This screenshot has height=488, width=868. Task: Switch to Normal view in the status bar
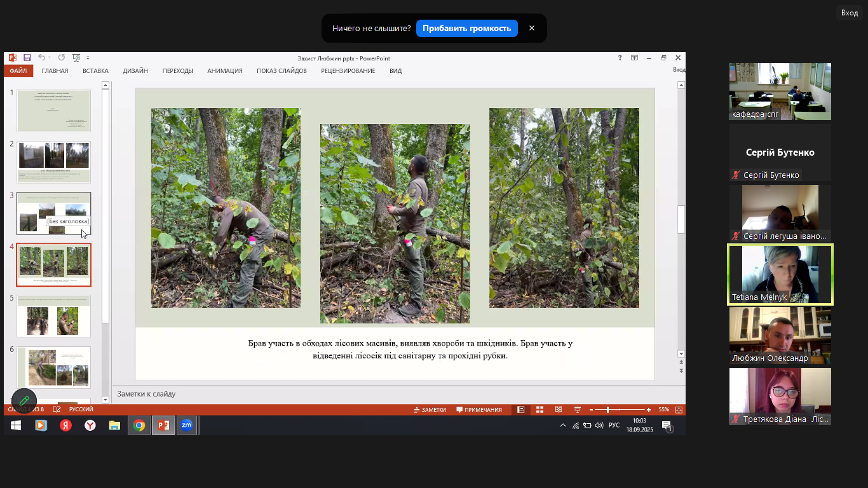[x=520, y=410]
